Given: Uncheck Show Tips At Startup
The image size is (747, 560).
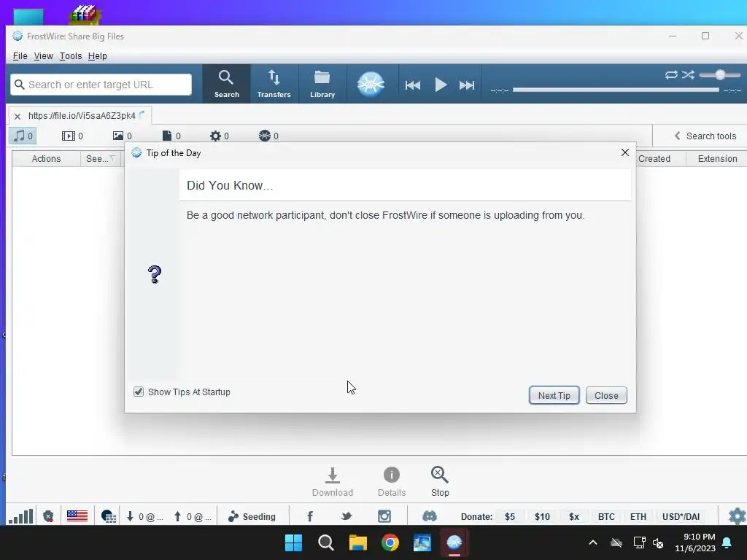Looking at the screenshot, I should click(138, 392).
